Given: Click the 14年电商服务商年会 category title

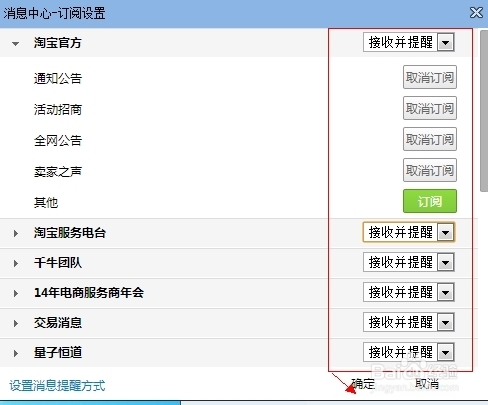Looking at the screenshot, I should 89,293.
